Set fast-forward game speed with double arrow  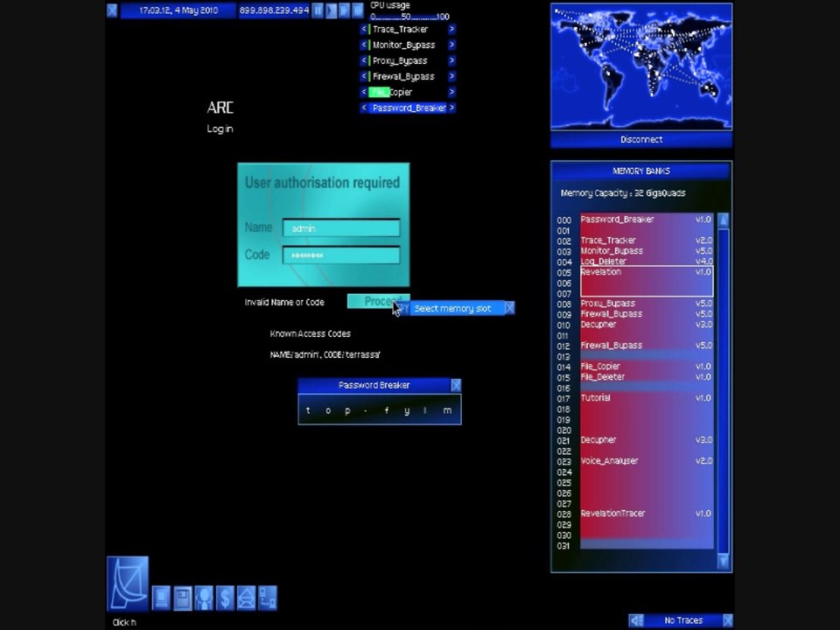(345, 10)
